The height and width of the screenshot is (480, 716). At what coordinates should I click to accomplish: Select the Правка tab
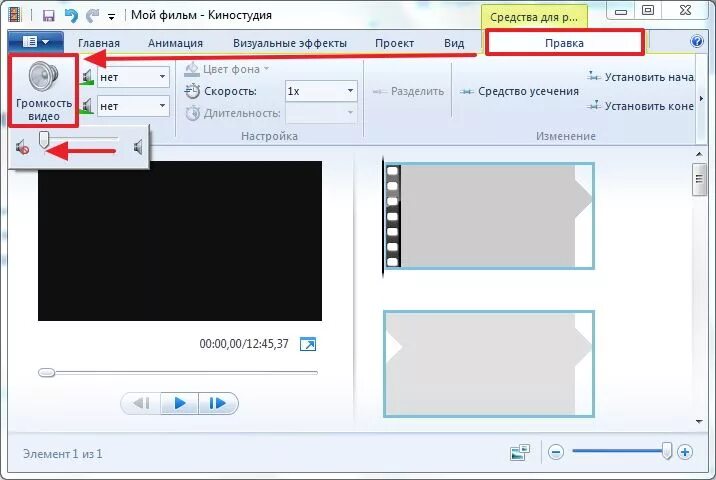(x=564, y=43)
